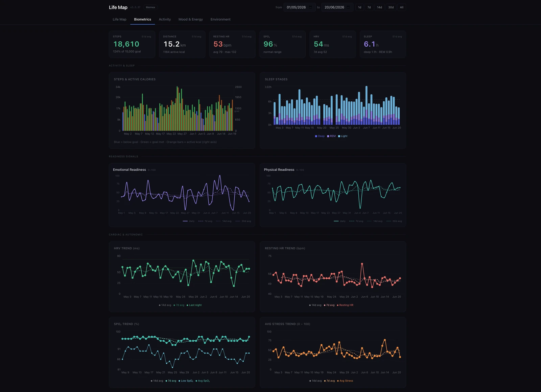Viewport: 541px width, 392px height.
Task: Toggle the 7d avg series in Avg Stress legend
Action: tap(329, 381)
